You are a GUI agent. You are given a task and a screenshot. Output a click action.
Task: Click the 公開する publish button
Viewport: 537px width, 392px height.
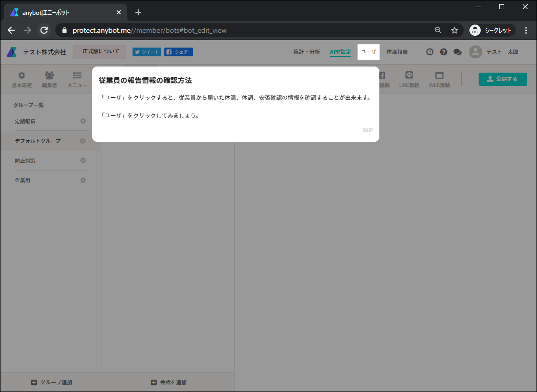click(x=502, y=79)
